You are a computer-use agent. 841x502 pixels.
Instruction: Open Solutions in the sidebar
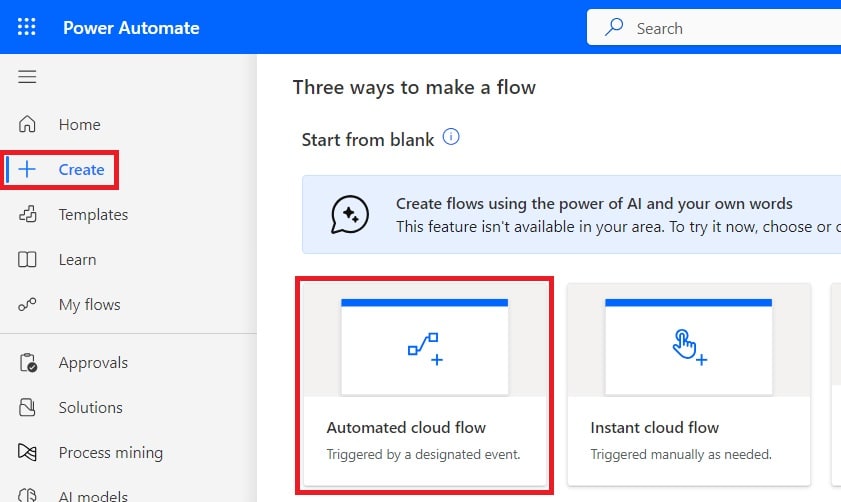[91, 408]
